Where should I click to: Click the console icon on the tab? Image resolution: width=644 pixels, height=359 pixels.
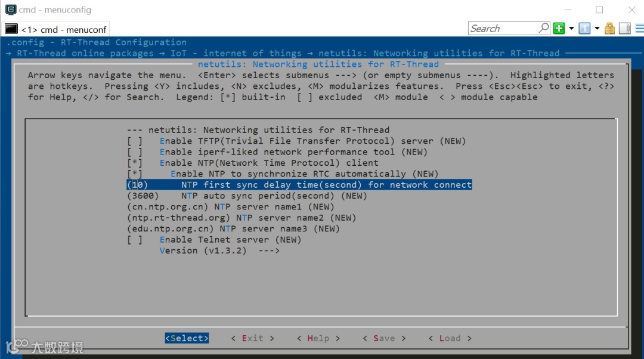click(11, 29)
